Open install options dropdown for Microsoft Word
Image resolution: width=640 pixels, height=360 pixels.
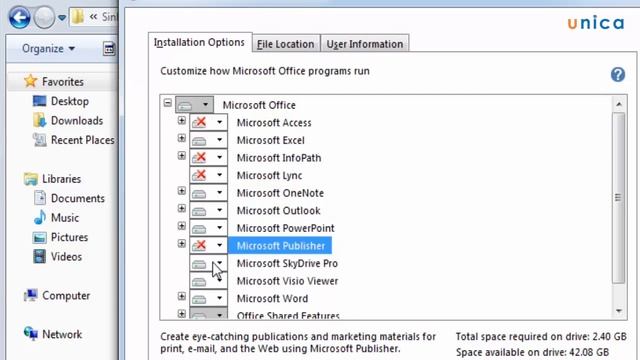(208, 298)
